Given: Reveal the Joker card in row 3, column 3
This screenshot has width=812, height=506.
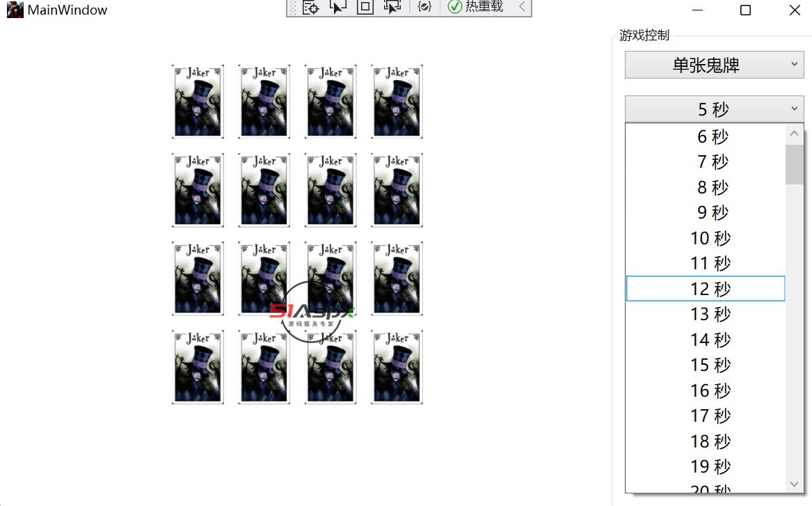Looking at the screenshot, I should click(x=331, y=278).
